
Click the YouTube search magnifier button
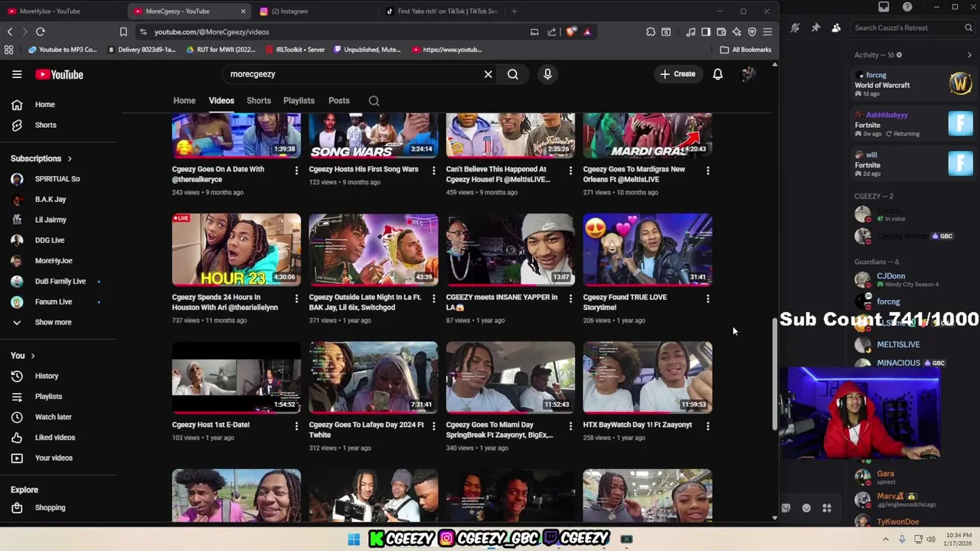513,74
